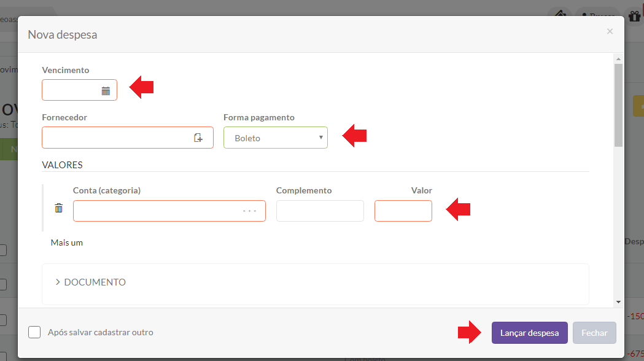Click the dialog scrollbar down arrow
Screen dimensions: 644x361
point(619,302)
